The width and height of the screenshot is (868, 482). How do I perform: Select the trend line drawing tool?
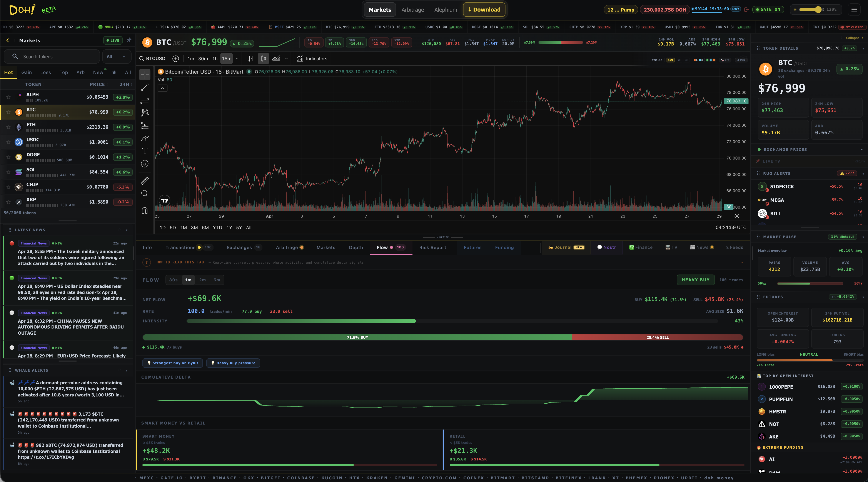[x=145, y=87]
